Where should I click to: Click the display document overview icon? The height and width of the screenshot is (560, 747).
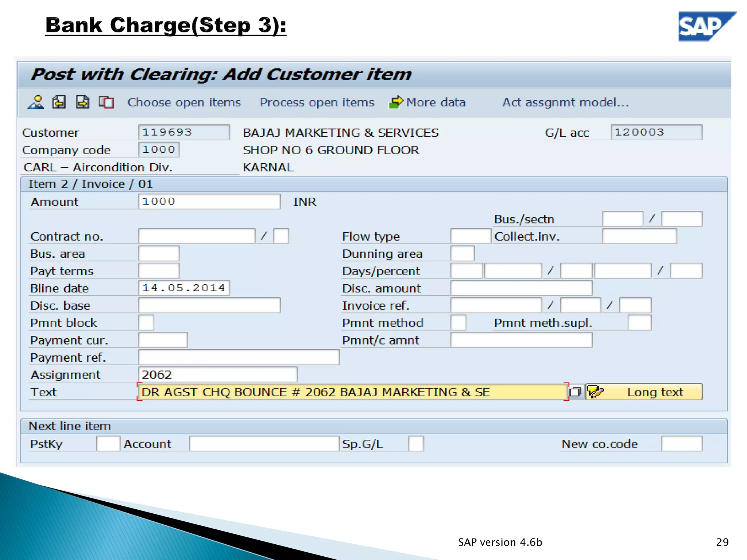pos(106,102)
